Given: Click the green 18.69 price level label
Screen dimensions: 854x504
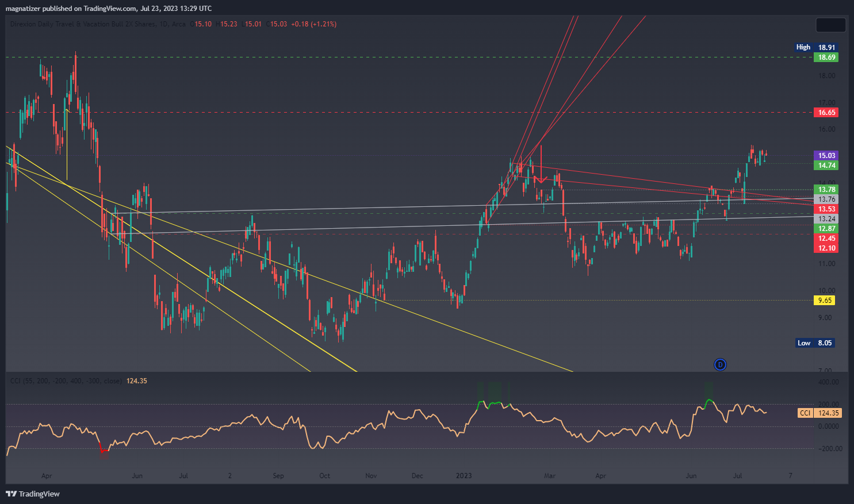Looking at the screenshot, I should click(826, 57).
